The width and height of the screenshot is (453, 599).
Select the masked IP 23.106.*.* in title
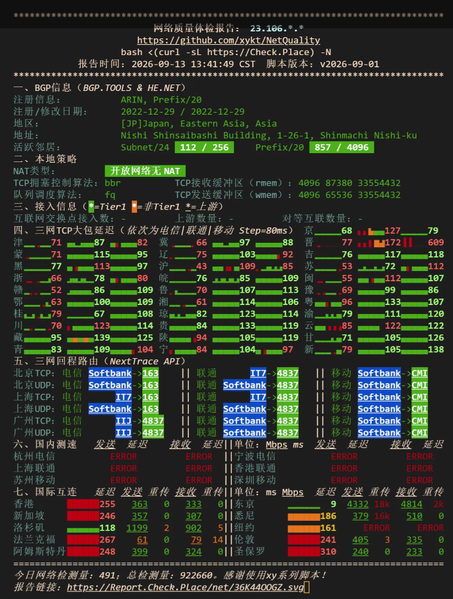(x=277, y=28)
